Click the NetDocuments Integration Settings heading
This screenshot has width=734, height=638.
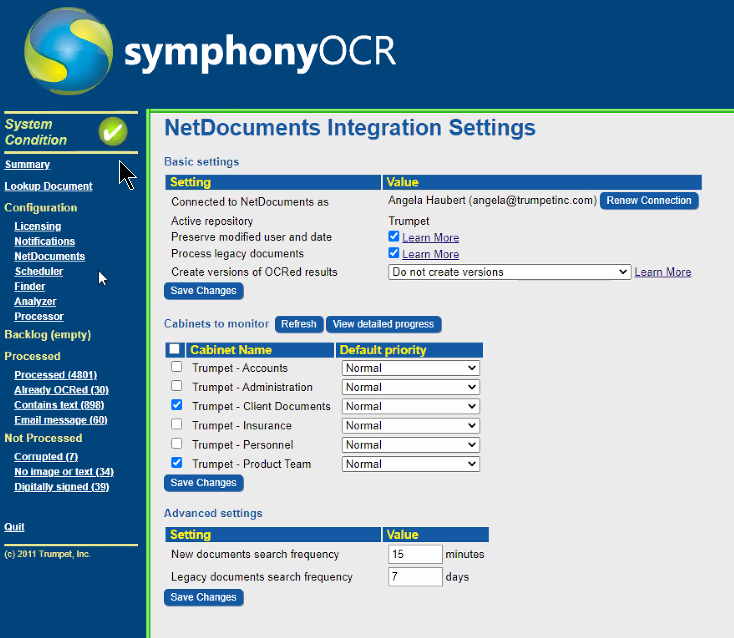click(350, 128)
